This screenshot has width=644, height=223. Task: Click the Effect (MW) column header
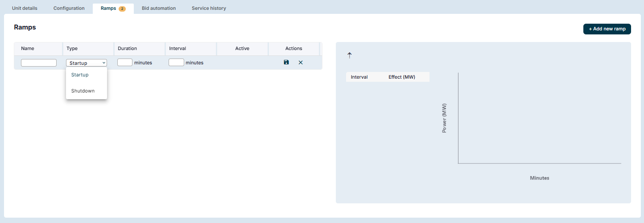[x=402, y=77]
